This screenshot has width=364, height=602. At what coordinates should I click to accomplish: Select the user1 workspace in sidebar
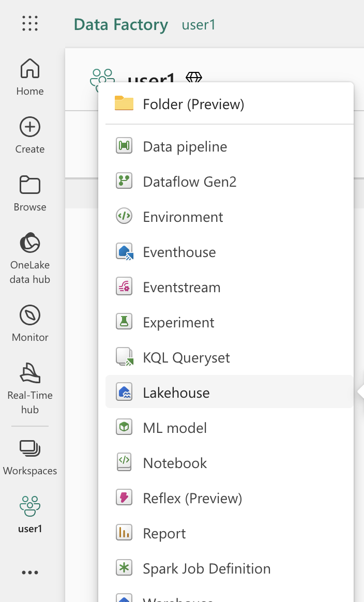coord(30,515)
